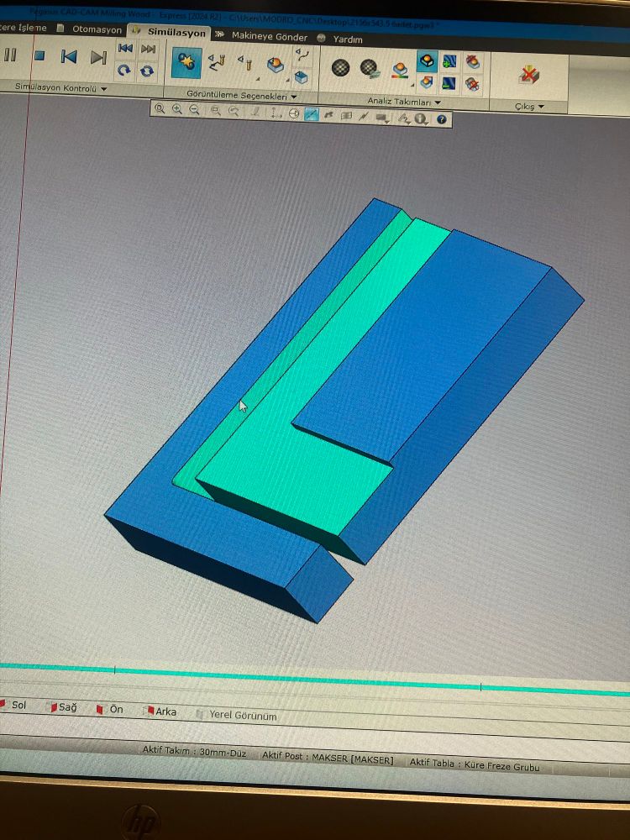
Task: Switch to the Sol view
Action: pos(13,705)
